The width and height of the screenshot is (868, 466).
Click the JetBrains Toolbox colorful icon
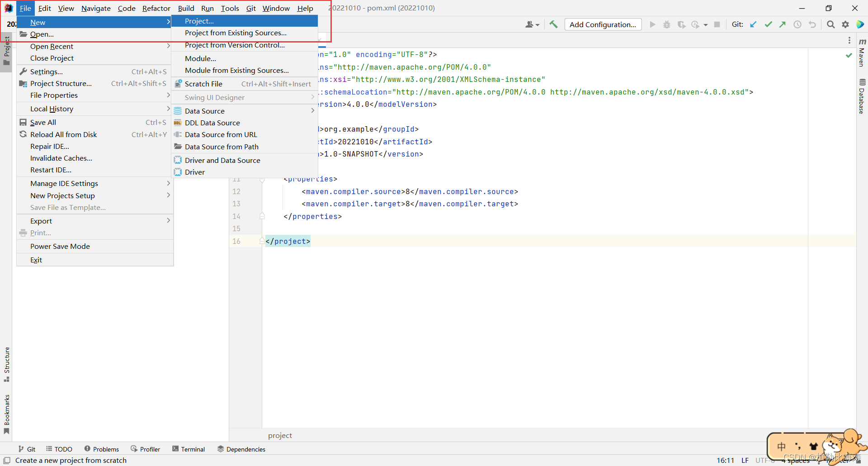[860, 24]
